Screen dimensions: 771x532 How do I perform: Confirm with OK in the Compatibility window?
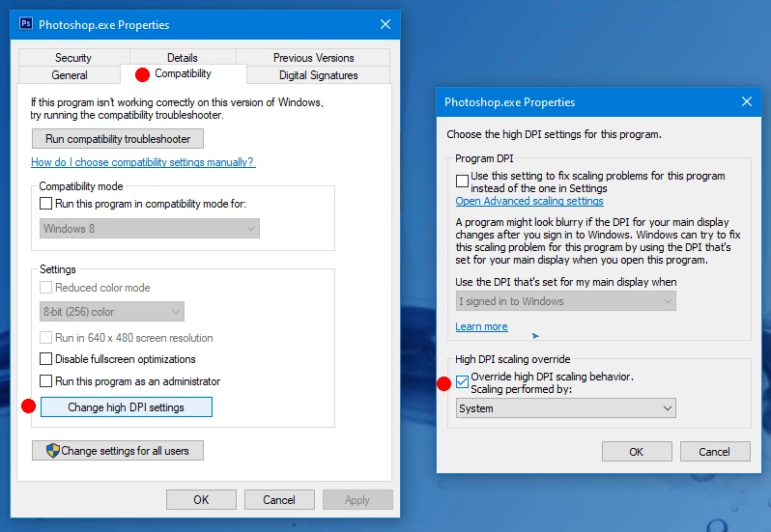pos(201,499)
